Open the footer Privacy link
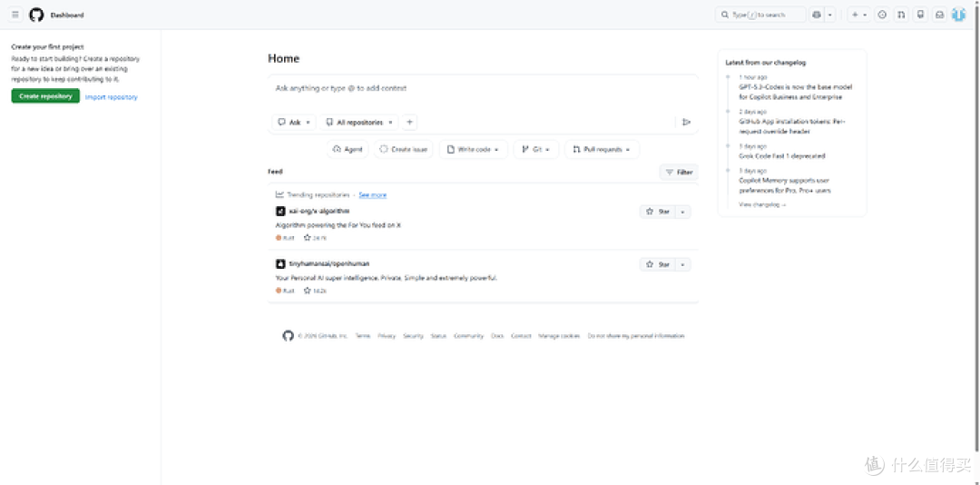This screenshot has width=980, height=485. pos(387,336)
